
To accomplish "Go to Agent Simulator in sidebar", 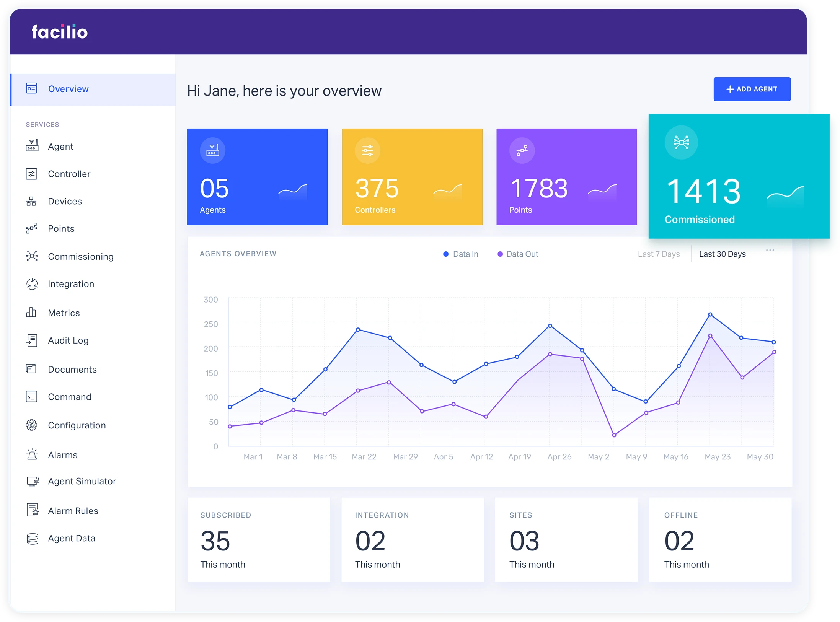I will 82,481.
